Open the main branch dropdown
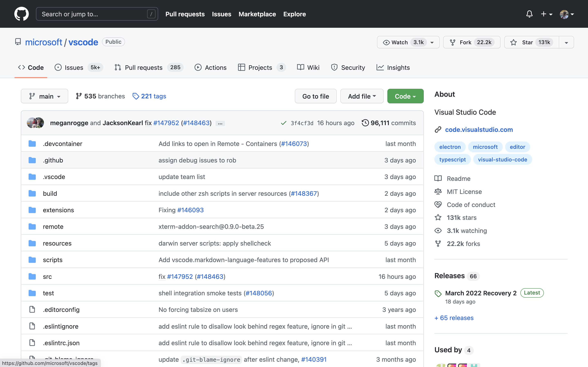 tap(45, 96)
